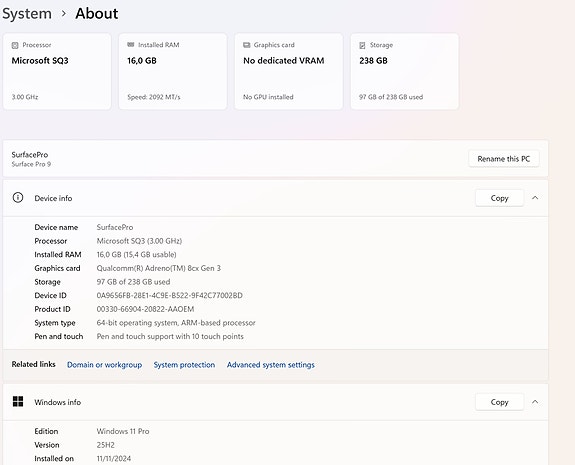575x465 pixels.
Task: Rename this PC
Action: point(503,159)
